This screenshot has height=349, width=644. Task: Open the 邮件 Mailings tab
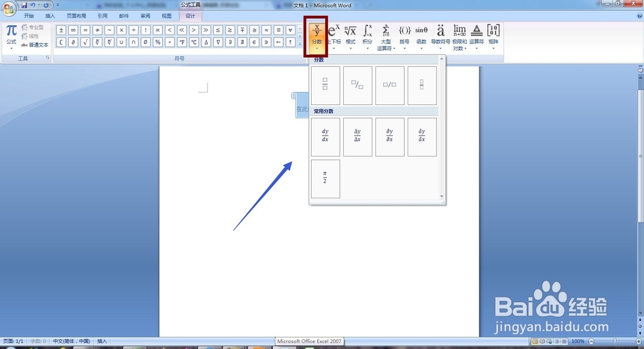(124, 16)
